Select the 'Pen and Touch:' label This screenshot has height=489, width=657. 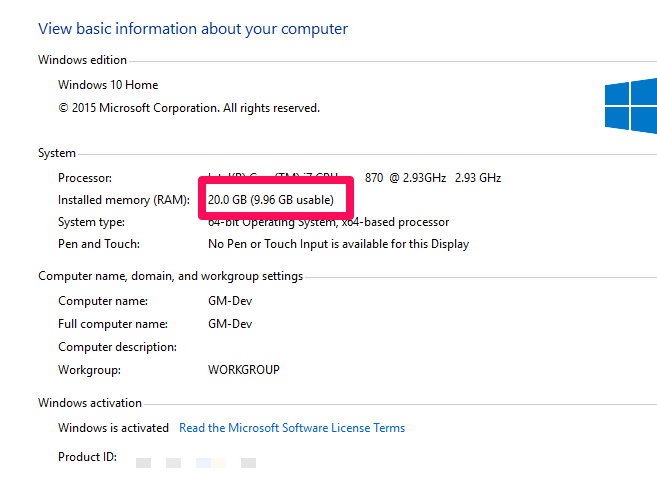[99, 244]
